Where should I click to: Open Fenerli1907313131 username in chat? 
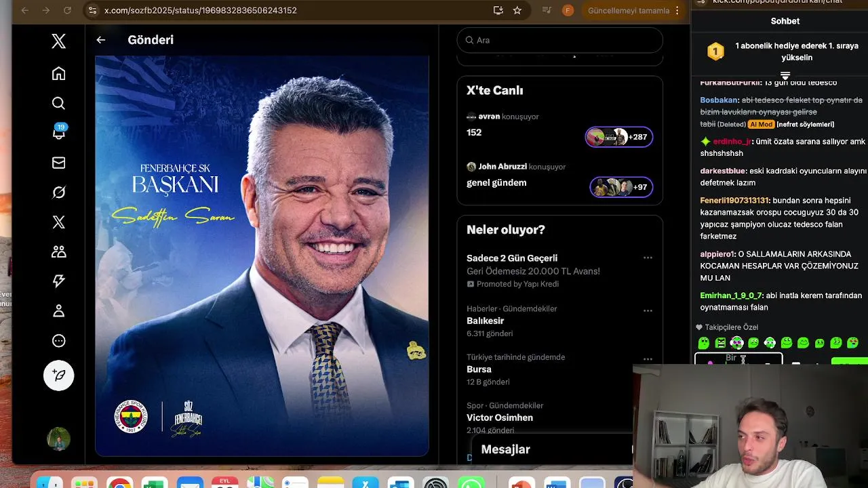point(734,201)
